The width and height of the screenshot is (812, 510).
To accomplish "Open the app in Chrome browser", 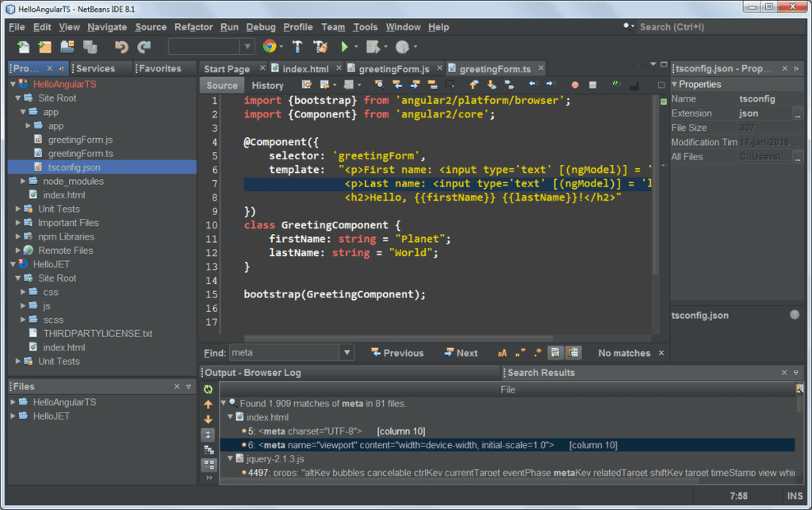I will pyautogui.click(x=269, y=48).
